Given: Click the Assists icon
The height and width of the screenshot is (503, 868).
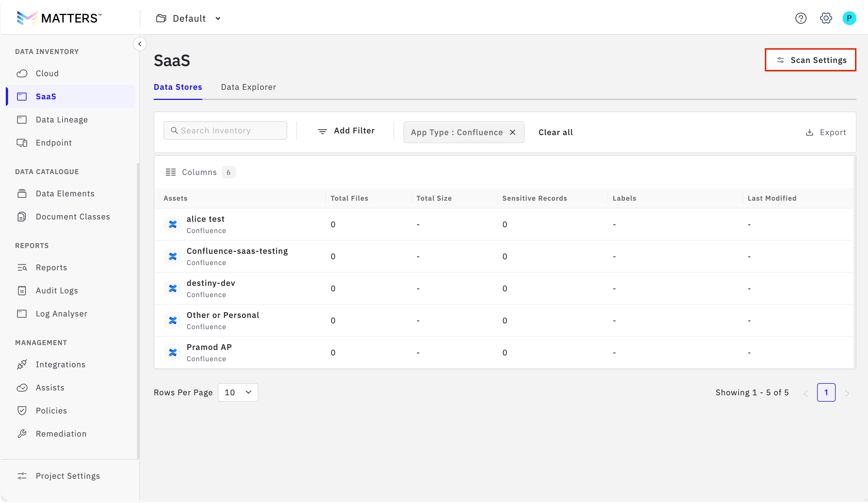Looking at the screenshot, I should (22, 387).
